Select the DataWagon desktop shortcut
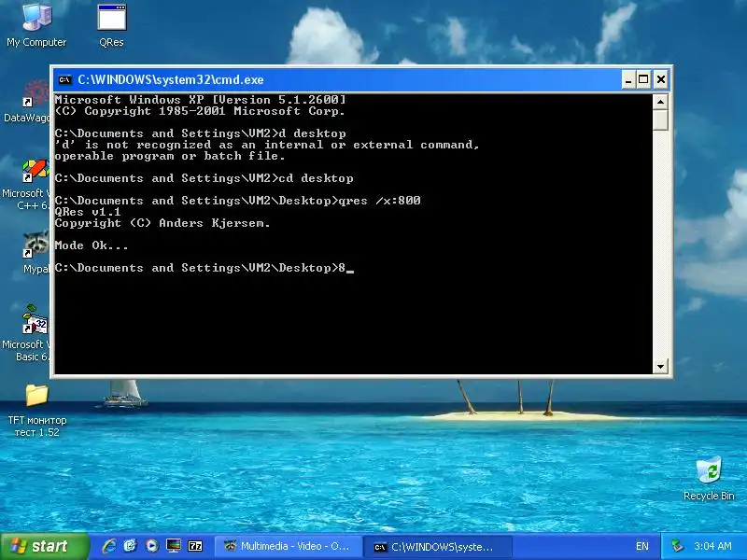The width and height of the screenshot is (747, 560). pyautogui.click(x=26, y=103)
